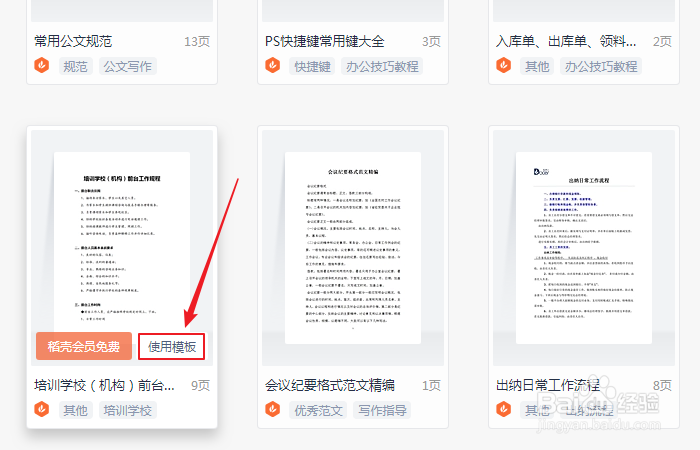The width and height of the screenshot is (700, 450).
Task: Select the 公文写作 tag
Action: (x=128, y=66)
